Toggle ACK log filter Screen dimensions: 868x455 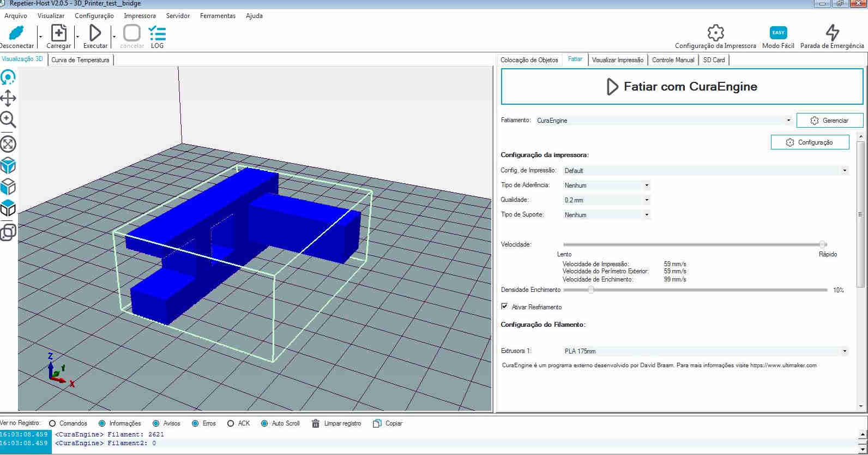pos(231,423)
